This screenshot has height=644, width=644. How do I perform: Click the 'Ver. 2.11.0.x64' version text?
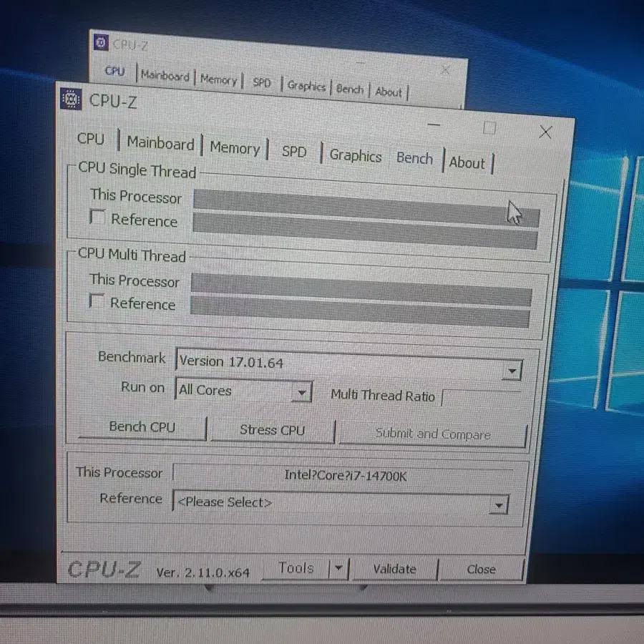point(203,572)
